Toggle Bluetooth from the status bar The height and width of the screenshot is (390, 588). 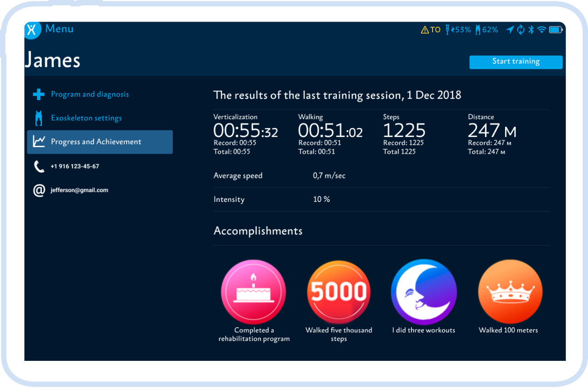click(x=531, y=30)
